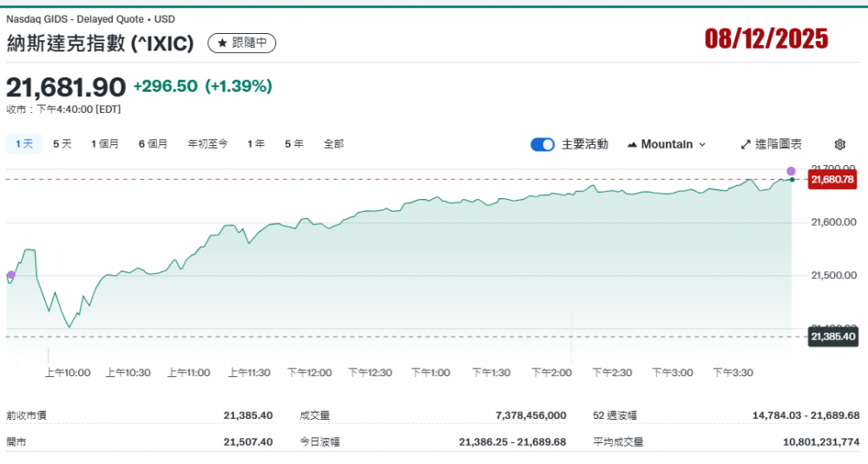Viewport: 868px width, 464px height.
Task: Click green dot at chart line's end
Action: (x=792, y=180)
